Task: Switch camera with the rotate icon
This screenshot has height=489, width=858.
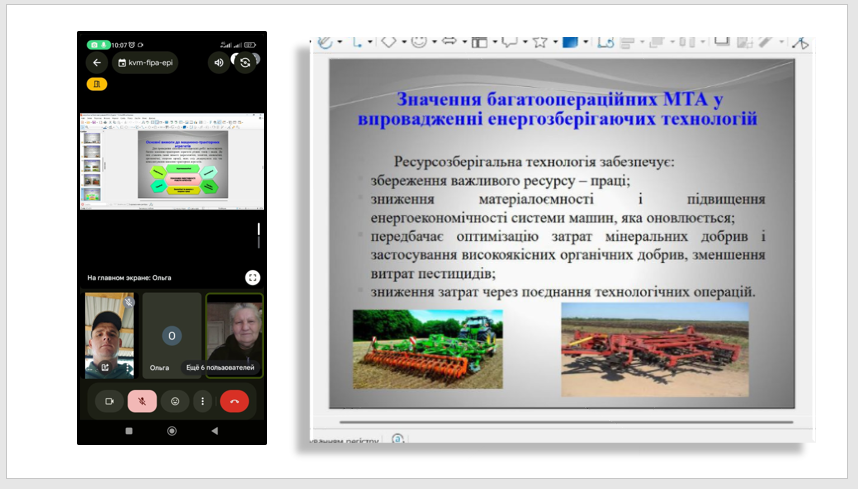Action: (244, 62)
